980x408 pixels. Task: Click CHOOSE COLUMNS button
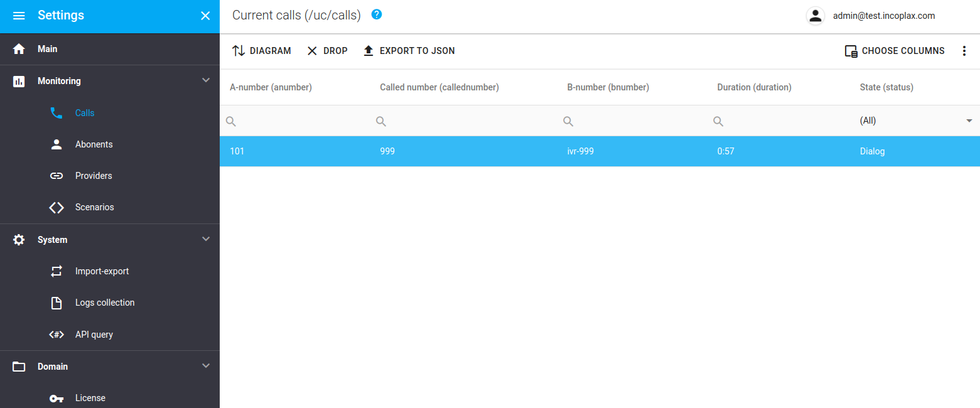(x=895, y=51)
